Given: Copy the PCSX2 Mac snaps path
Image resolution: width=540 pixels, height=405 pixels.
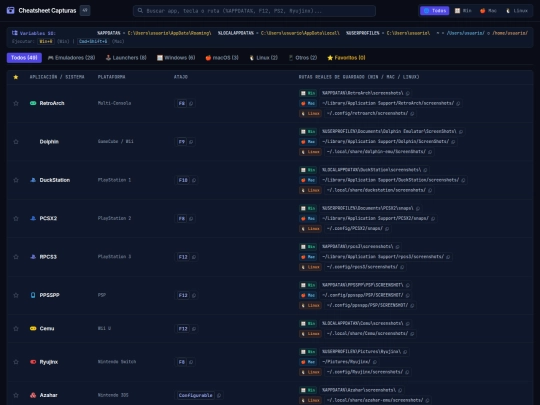Looking at the screenshot, I should [x=433, y=218].
